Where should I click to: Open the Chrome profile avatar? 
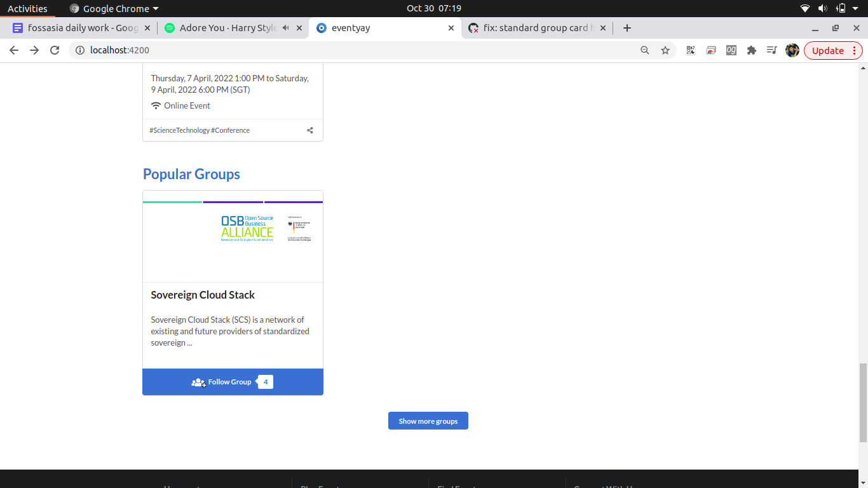792,50
